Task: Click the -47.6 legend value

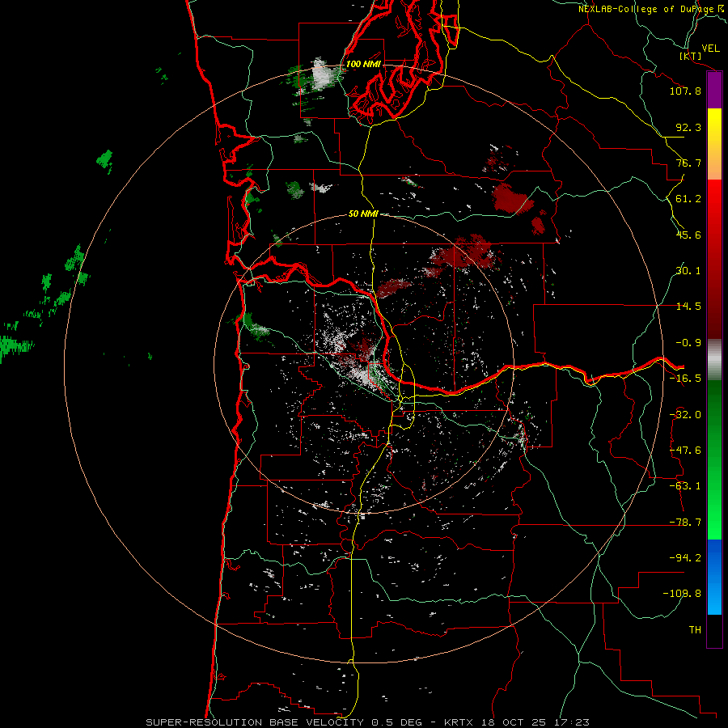Action: coord(685,451)
